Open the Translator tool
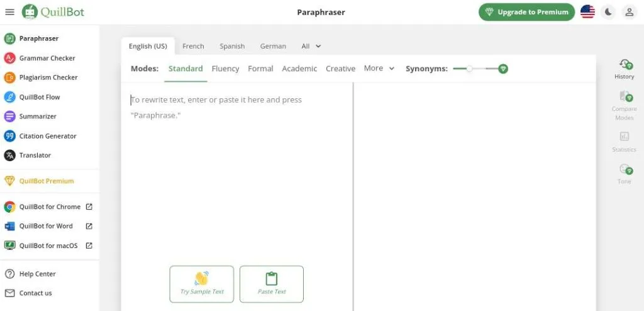The height and width of the screenshot is (311, 644). tap(35, 155)
